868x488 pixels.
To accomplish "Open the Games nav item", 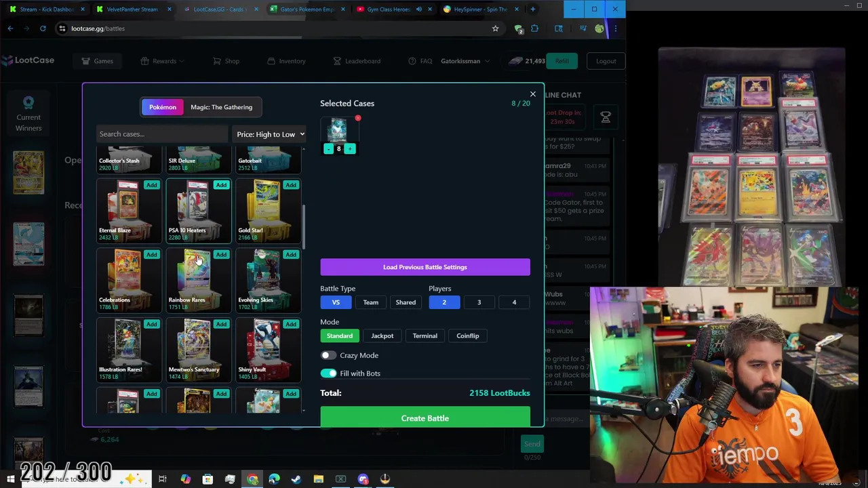I will click(x=97, y=61).
